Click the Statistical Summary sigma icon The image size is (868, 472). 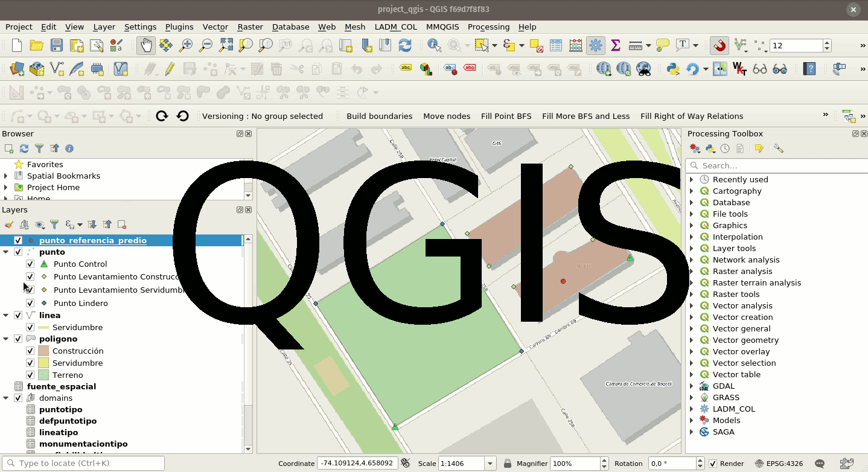pos(616,45)
